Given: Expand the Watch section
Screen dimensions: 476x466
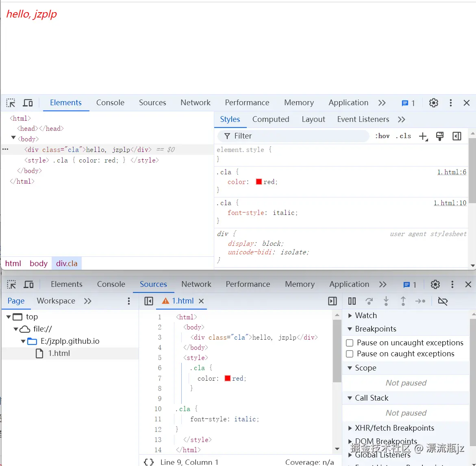Looking at the screenshot, I should tap(351, 315).
